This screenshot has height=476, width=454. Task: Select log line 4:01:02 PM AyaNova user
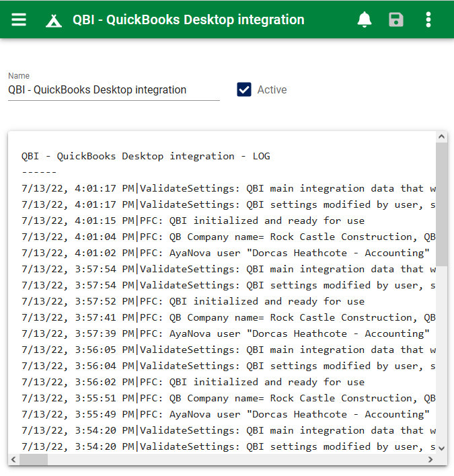225,253
